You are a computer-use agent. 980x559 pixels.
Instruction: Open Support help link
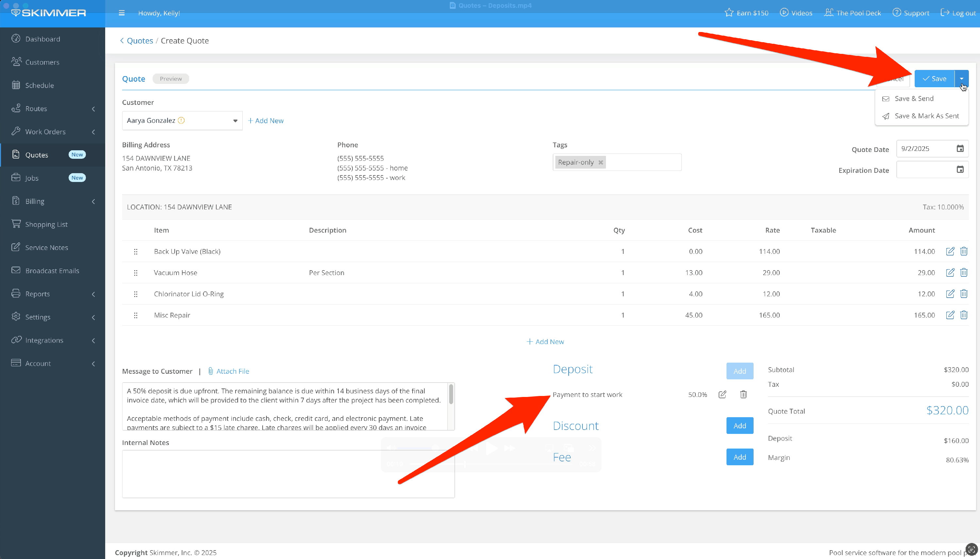click(x=911, y=13)
